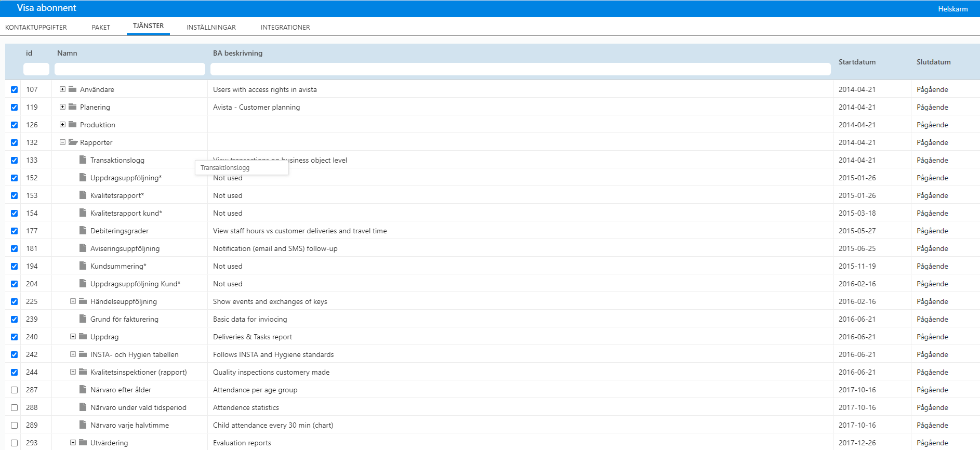The image size is (980, 450).
Task: Click the Helskärm fullscreen link
Action: 952,9
